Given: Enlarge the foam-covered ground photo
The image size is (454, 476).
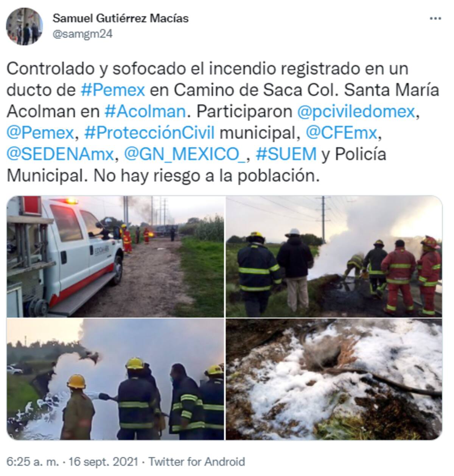Looking at the screenshot, I should pyautogui.click(x=334, y=379).
